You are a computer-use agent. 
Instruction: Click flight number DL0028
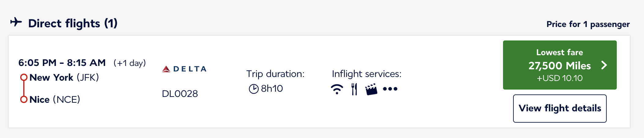click(180, 94)
